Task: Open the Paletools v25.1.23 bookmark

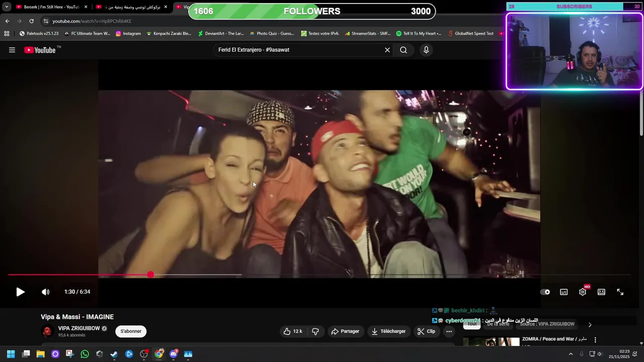Action: [39, 34]
